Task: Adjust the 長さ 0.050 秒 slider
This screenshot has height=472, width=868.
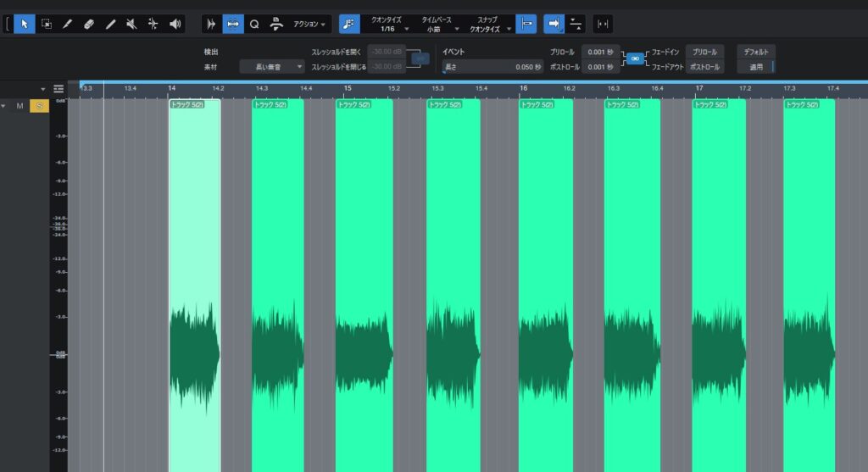Action: click(x=493, y=66)
